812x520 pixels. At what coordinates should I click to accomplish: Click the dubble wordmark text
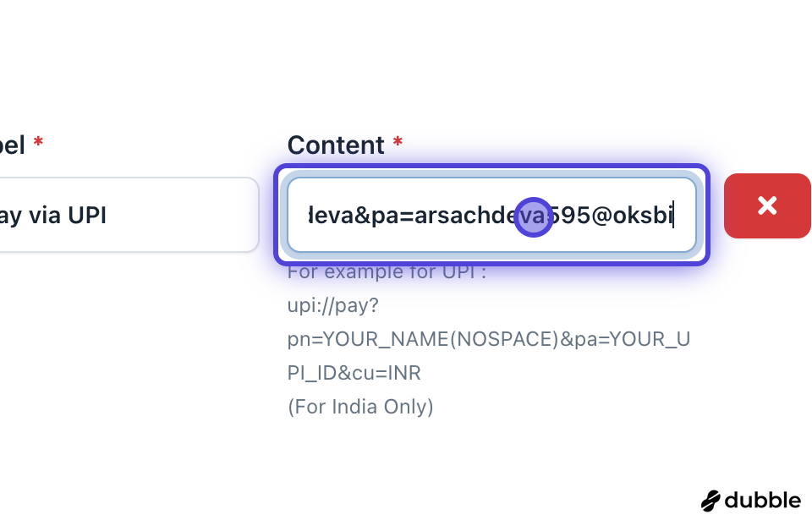(762, 500)
